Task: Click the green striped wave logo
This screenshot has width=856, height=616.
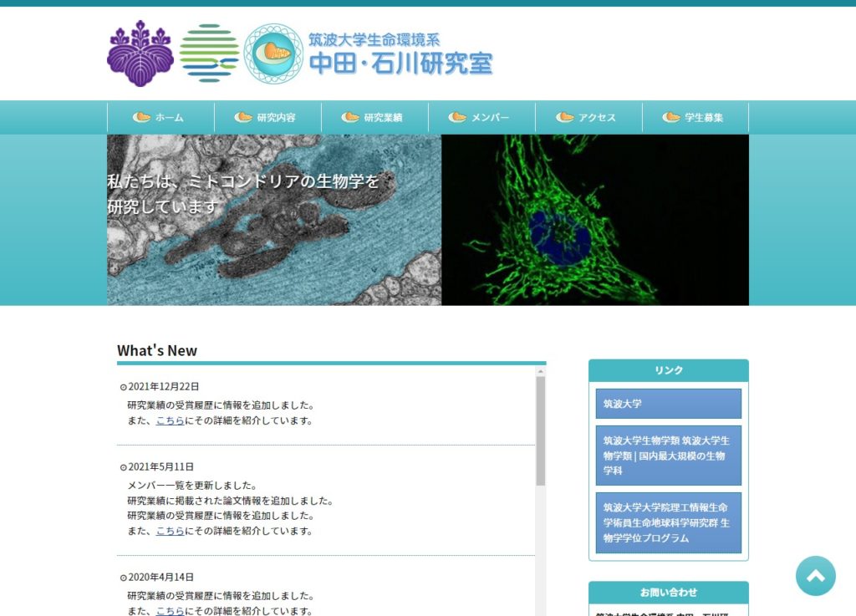Action: (x=209, y=53)
